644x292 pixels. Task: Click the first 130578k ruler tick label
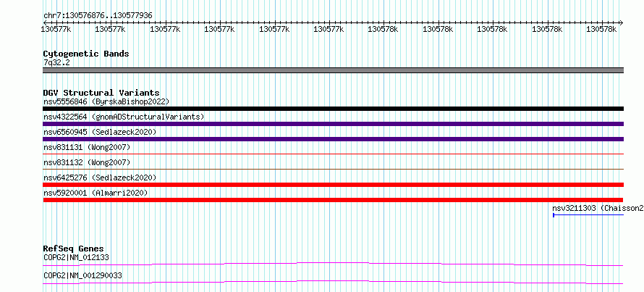click(x=382, y=29)
